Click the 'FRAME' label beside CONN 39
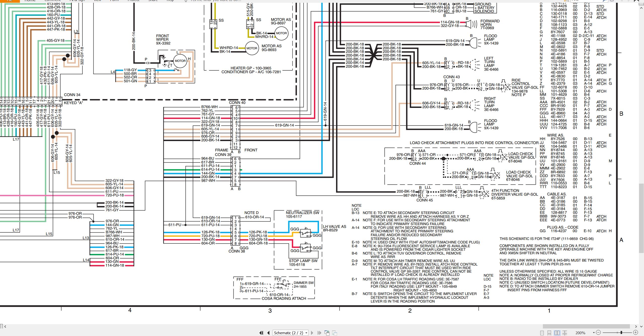 pos(221,150)
